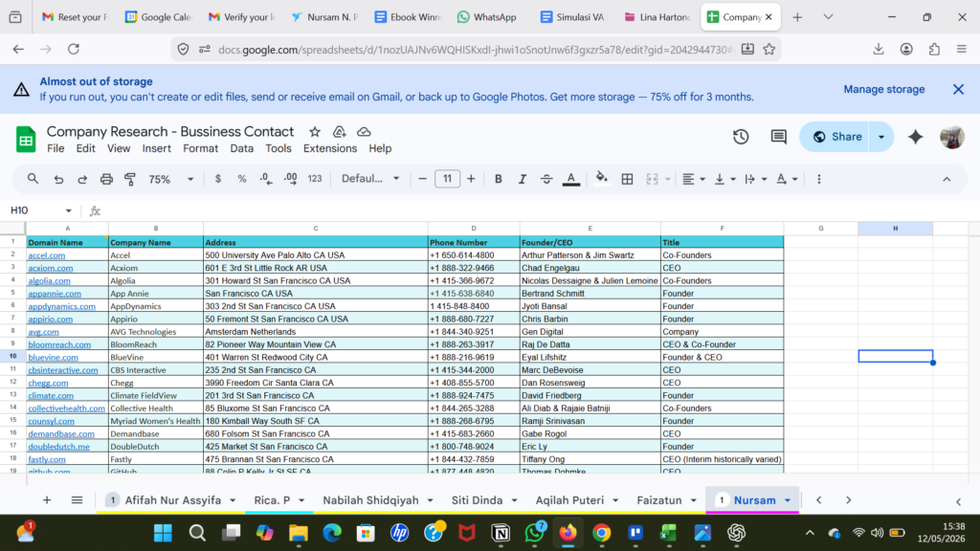Image resolution: width=980 pixels, height=551 pixels.
Task: Select column H header
Action: tap(895, 229)
